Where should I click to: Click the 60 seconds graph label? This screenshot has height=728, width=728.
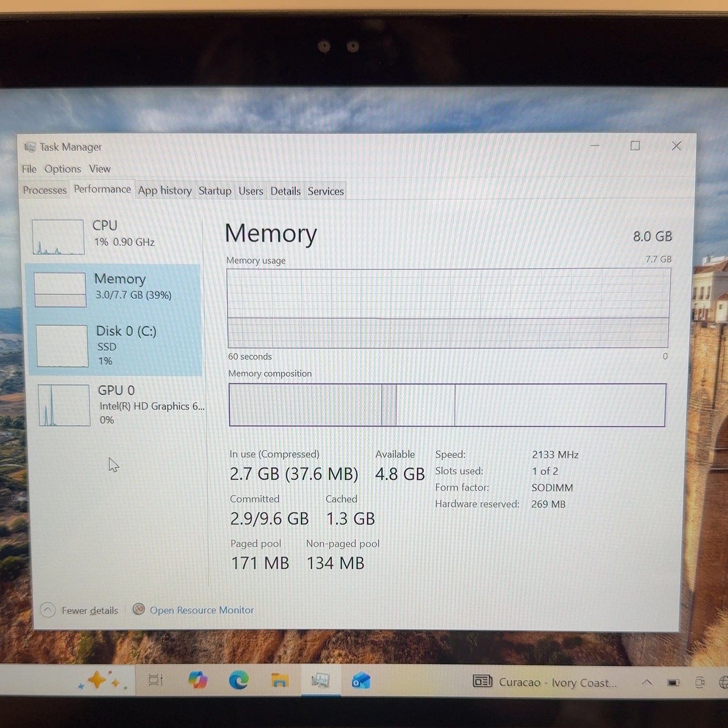click(x=250, y=357)
